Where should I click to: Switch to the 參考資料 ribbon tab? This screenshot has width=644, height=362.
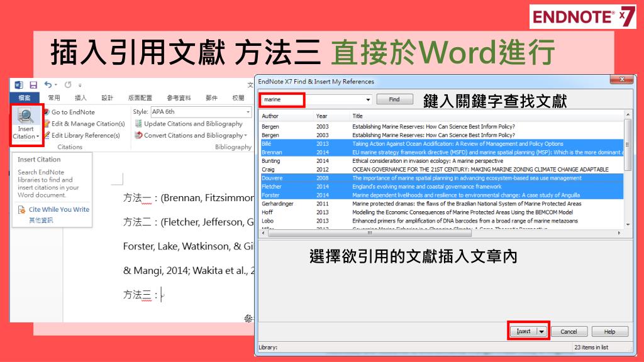coord(179,97)
